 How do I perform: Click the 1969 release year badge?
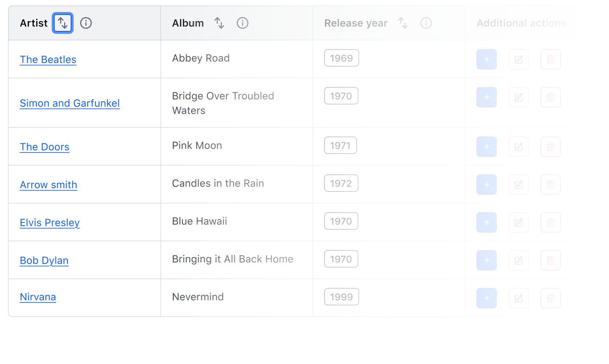[x=341, y=58]
